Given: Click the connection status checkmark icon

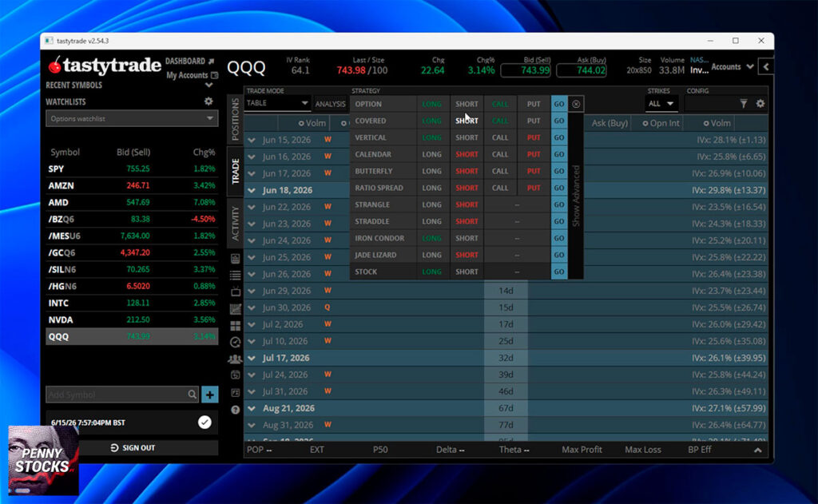Looking at the screenshot, I should click(x=204, y=422).
